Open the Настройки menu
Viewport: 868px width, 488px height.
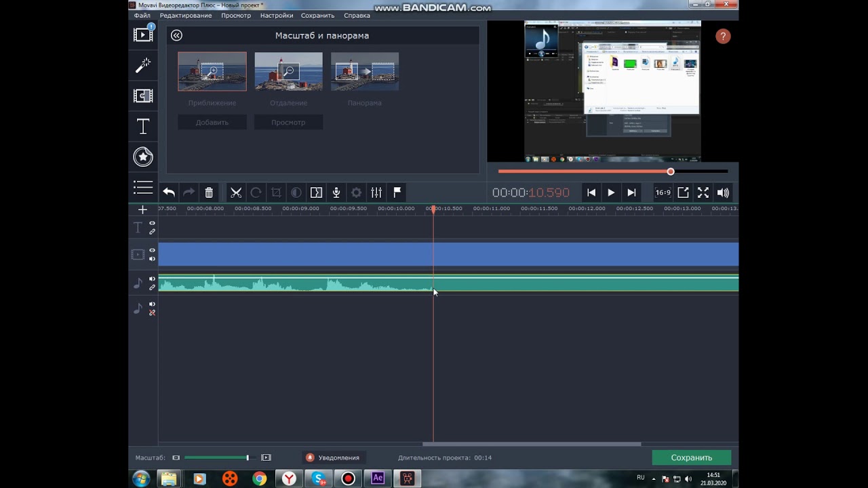point(277,15)
